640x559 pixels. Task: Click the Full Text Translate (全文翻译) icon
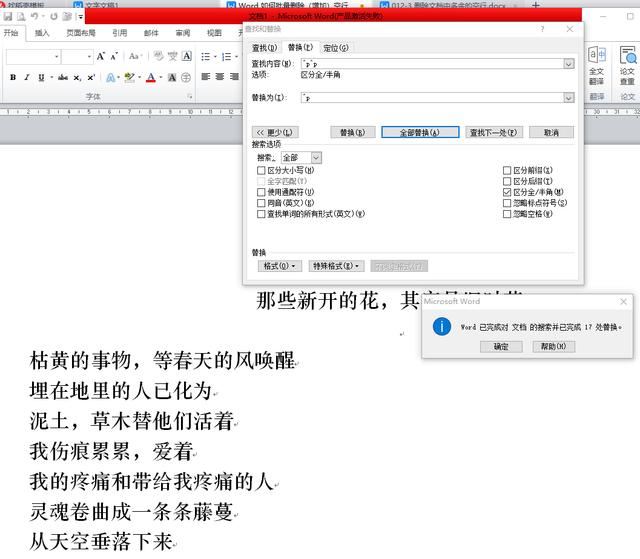point(596,66)
